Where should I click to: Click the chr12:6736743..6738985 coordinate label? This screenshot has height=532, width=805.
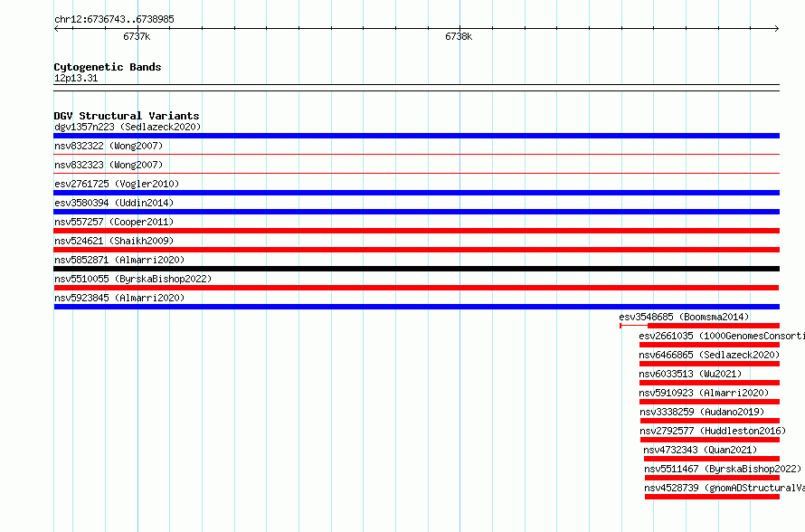click(x=115, y=20)
